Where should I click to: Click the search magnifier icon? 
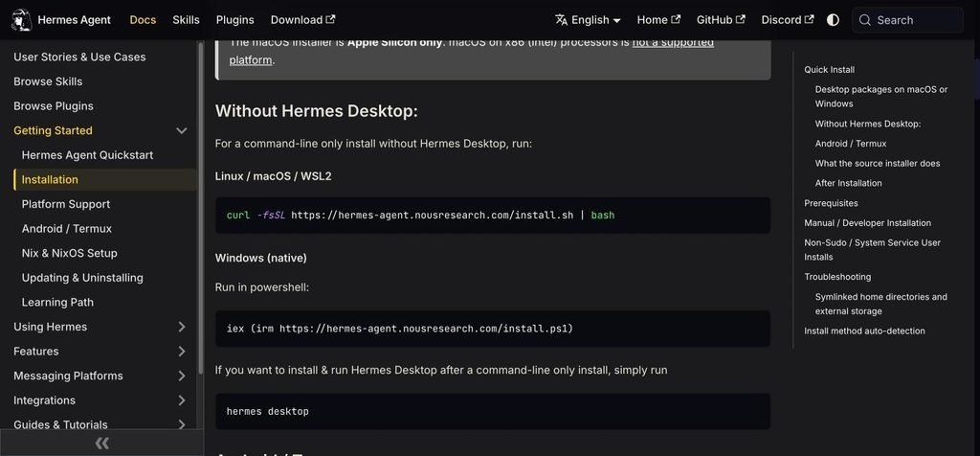(865, 20)
